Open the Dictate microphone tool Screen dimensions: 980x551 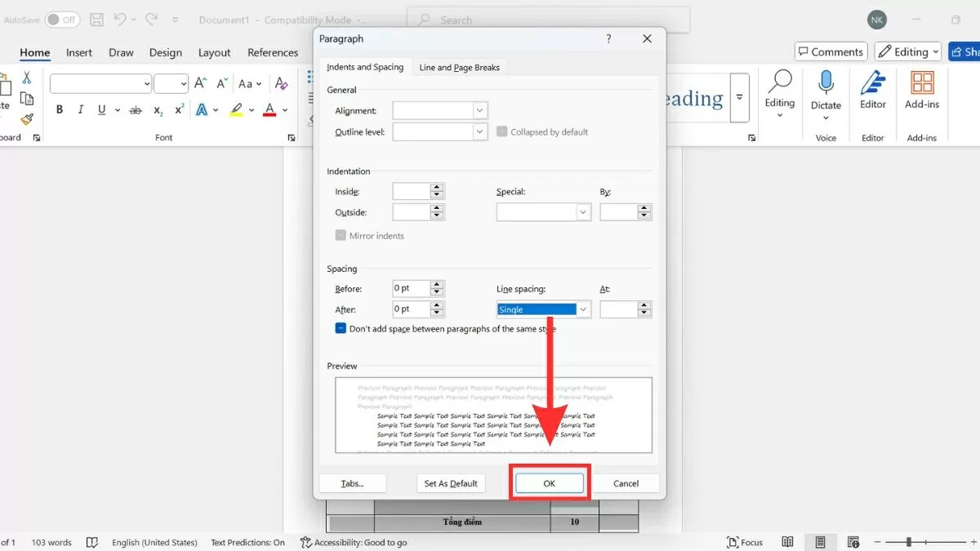(826, 90)
